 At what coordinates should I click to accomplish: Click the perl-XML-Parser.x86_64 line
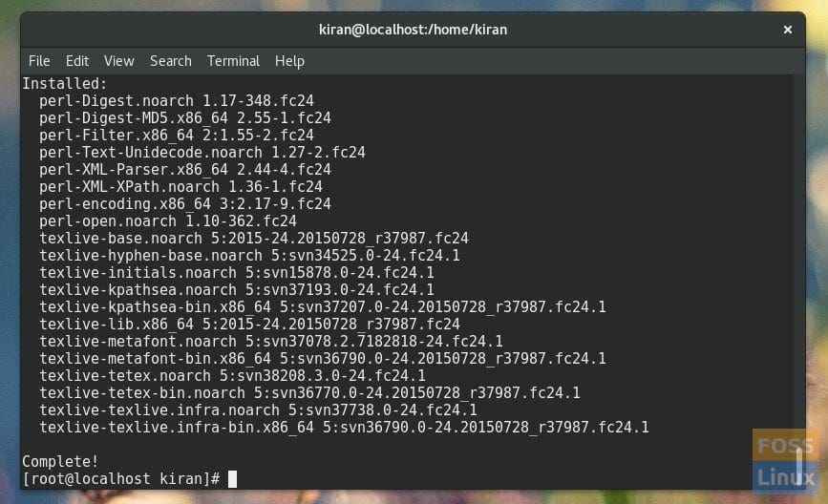tap(185, 169)
